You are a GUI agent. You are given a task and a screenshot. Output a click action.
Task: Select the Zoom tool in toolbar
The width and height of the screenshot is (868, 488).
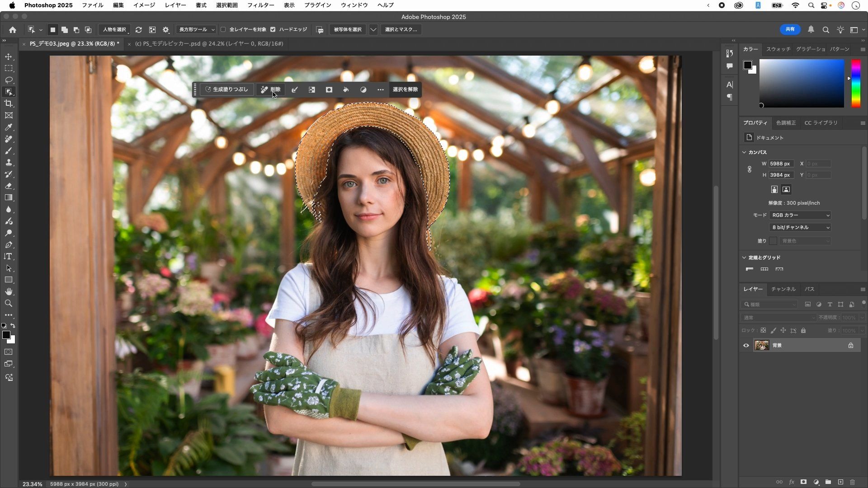9,304
